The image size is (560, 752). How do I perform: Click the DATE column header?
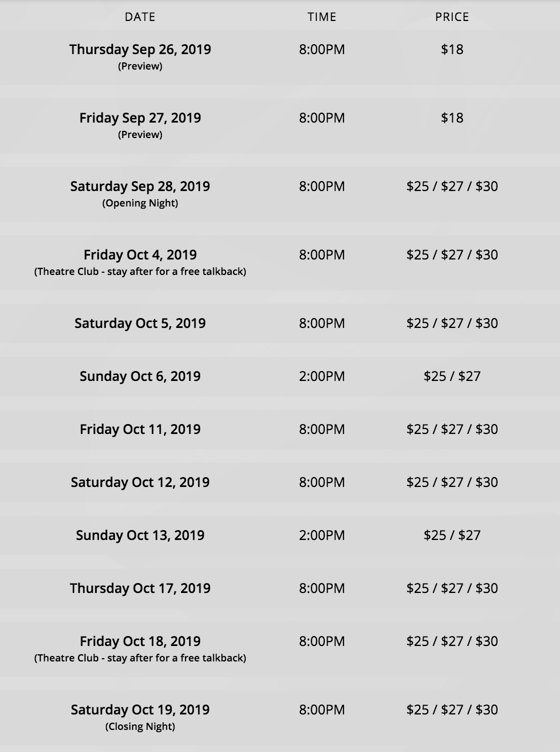[x=140, y=17]
